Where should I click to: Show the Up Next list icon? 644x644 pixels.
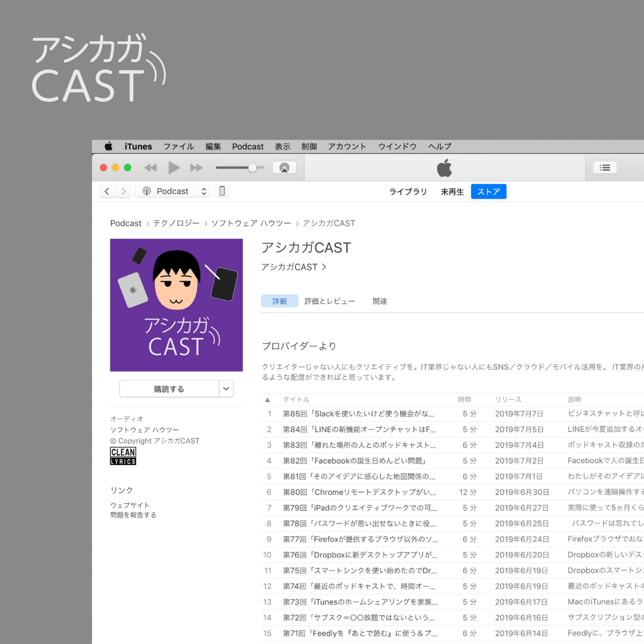[605, 168]
